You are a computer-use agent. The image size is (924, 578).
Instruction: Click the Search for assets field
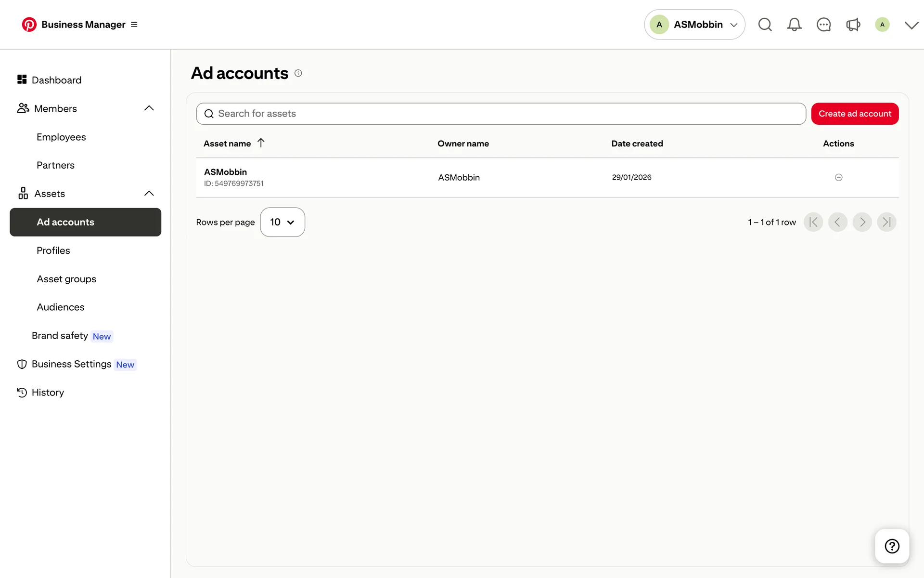pyautogui.click(x=500, y=114)
